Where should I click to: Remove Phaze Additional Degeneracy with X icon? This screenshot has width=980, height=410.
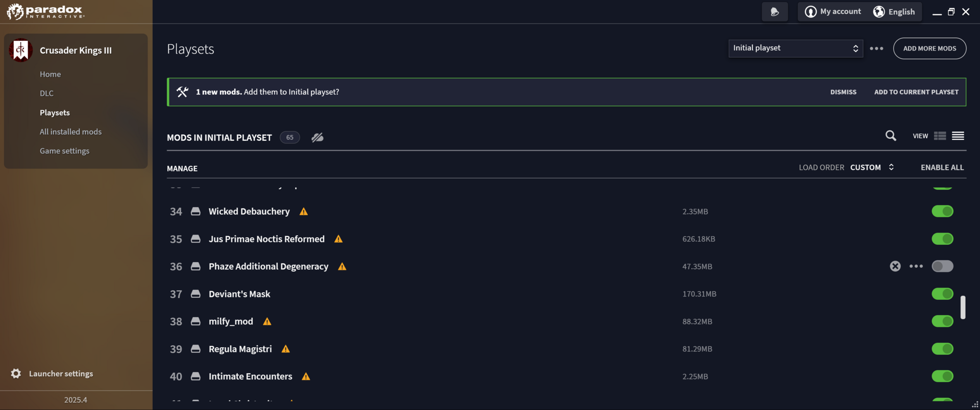[895, 266]
